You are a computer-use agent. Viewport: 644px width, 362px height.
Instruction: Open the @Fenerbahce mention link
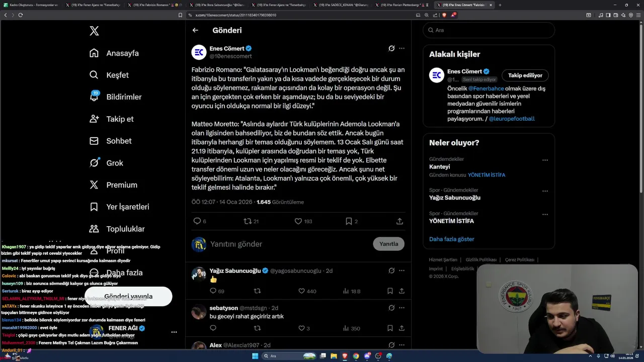(x=486, y=88)
